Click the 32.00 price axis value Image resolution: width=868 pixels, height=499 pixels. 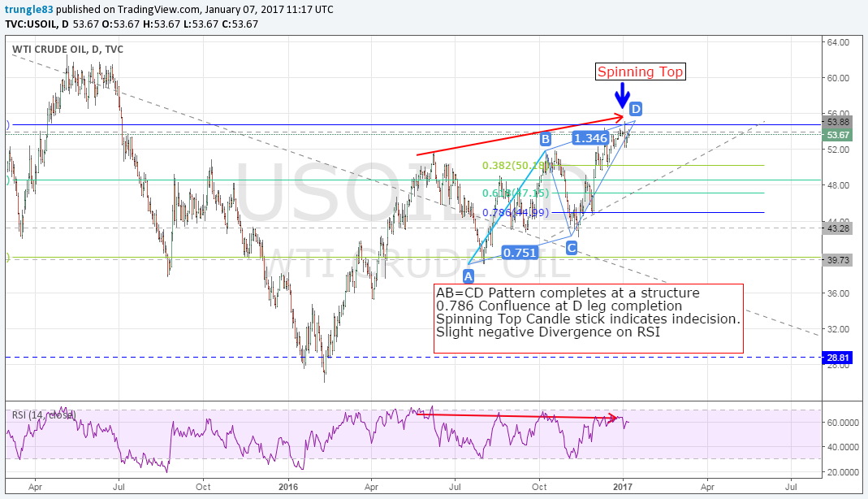(x=838, y=329)
